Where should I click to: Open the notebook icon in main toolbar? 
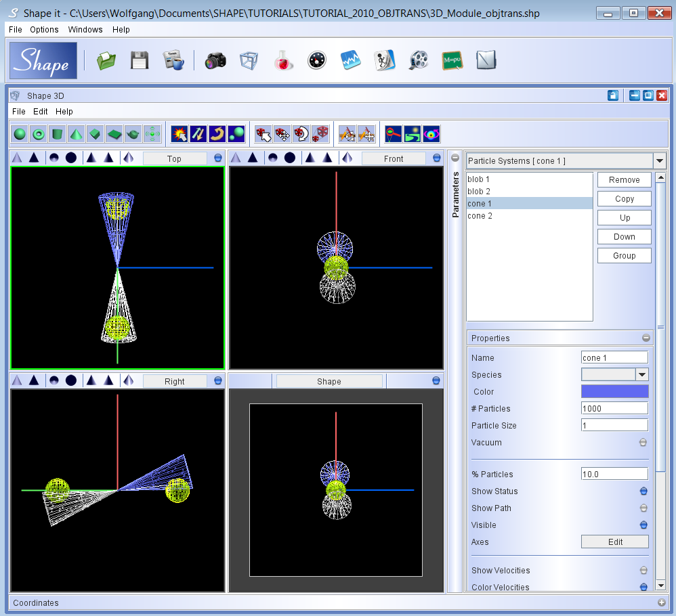point(486,60)
